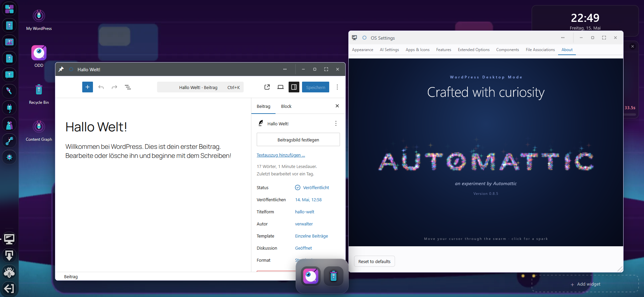The width and height of the screenshot is (644, 297).
Task: Open the File Associations tab
Action: tap(540, 50)
